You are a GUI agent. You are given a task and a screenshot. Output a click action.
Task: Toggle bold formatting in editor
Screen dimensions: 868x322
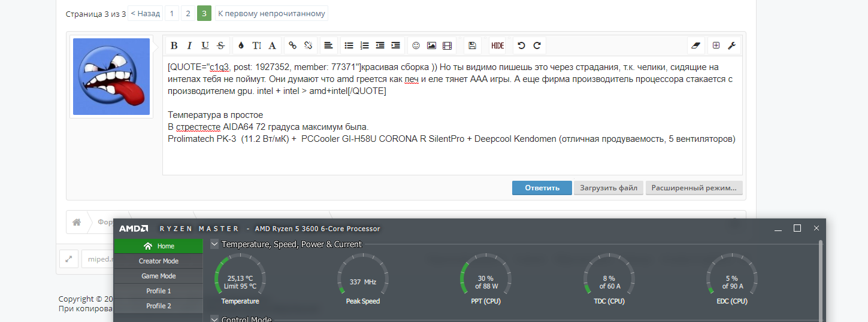(174, 45)
